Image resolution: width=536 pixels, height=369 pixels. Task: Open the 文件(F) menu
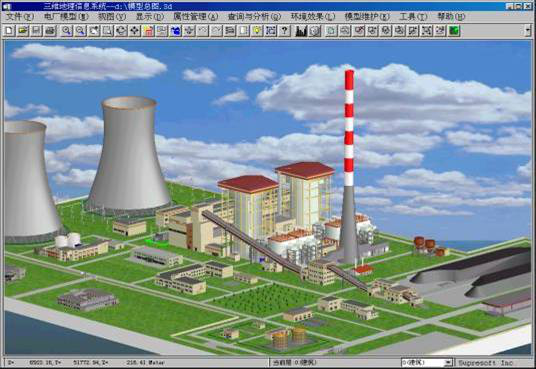coord(20,16)
